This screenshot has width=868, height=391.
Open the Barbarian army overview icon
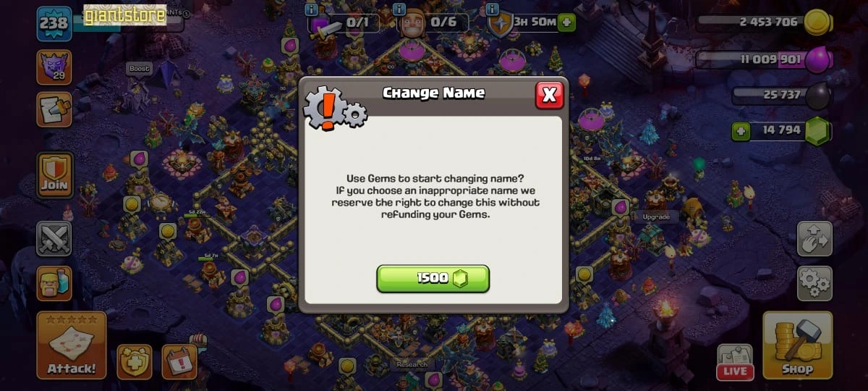point(54,283)
